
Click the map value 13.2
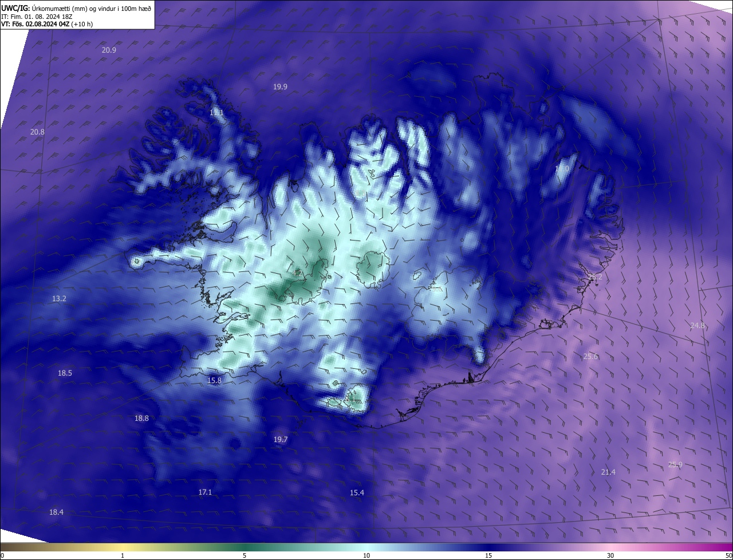click(59, 298)
